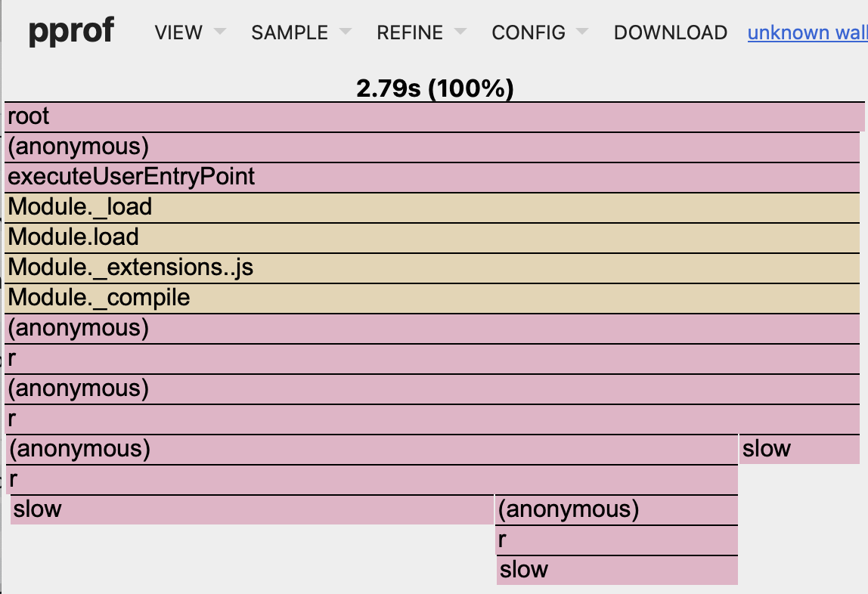
Task: Click the widest slow frame on the left
Action: click(252, 510)
